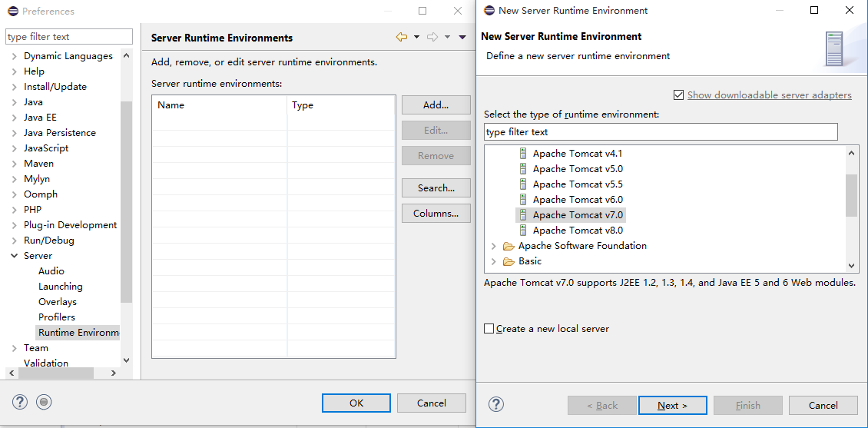The image size is (868, 428).
Task: Select the JavaScript preferences item
Action: (x=46, y=148)
